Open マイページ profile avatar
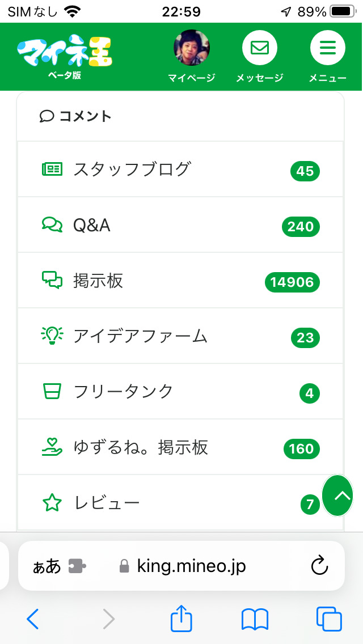This screenshot has height=644, width=363. 191,48
